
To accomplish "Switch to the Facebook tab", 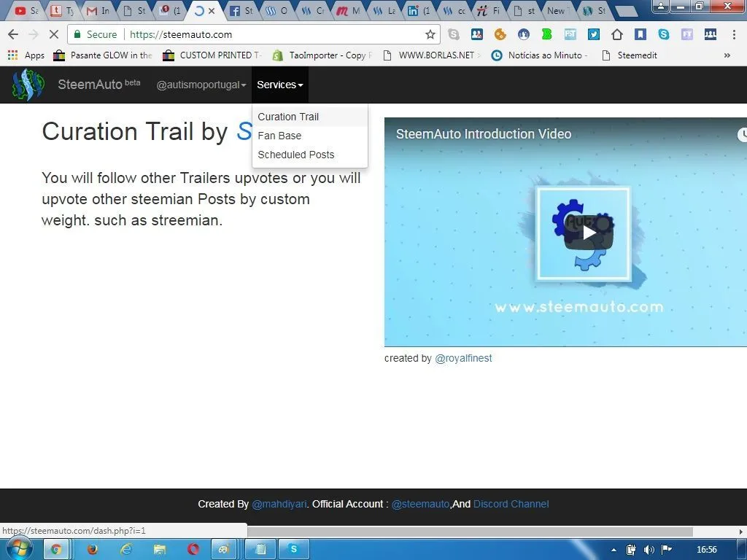I will click(241, 10).
